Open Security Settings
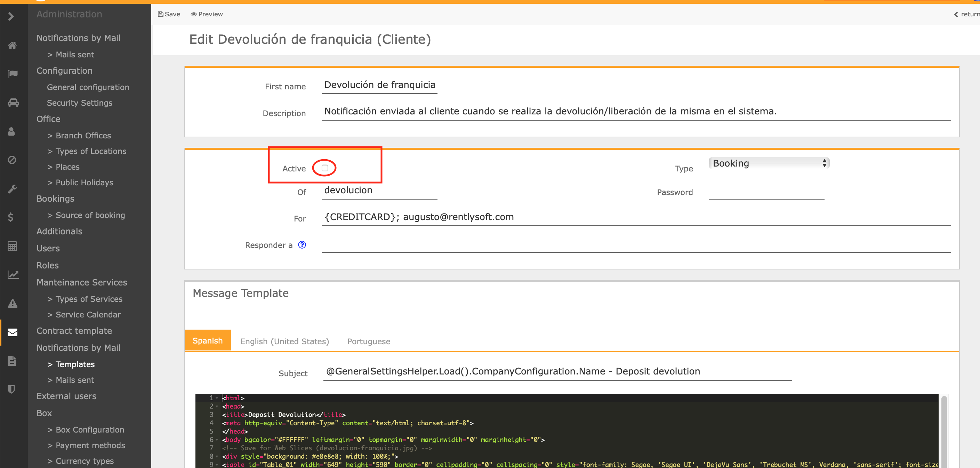Screen dimensions: 980x468 [x=80, y=103]
